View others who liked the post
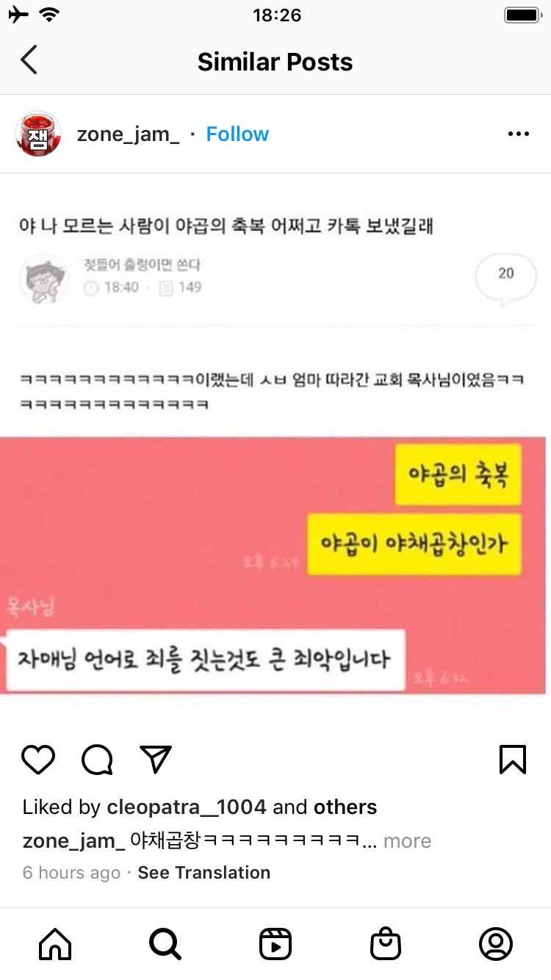Image resolution: width=551 pixels, height=980 pixels. [x=345, y=807]
